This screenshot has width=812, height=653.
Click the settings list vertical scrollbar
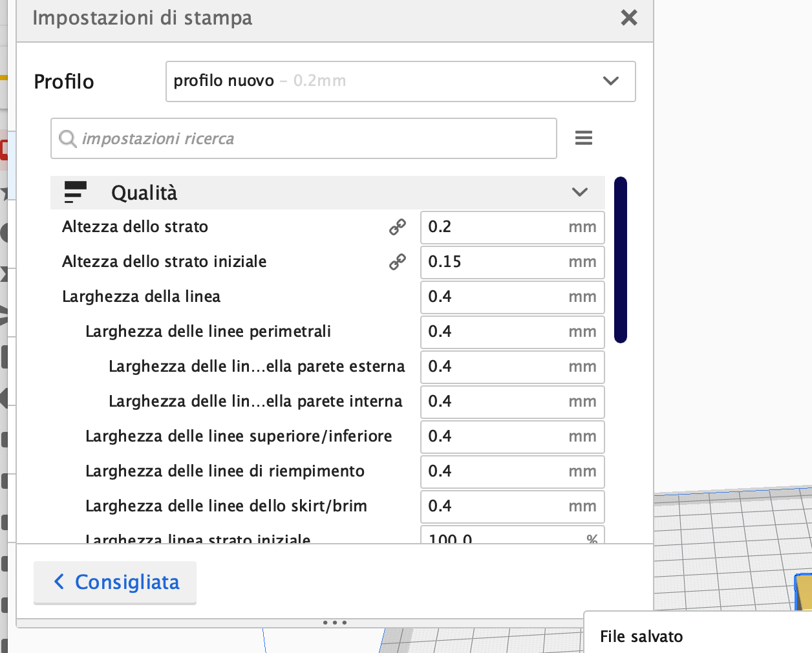[x=621, y=260]
